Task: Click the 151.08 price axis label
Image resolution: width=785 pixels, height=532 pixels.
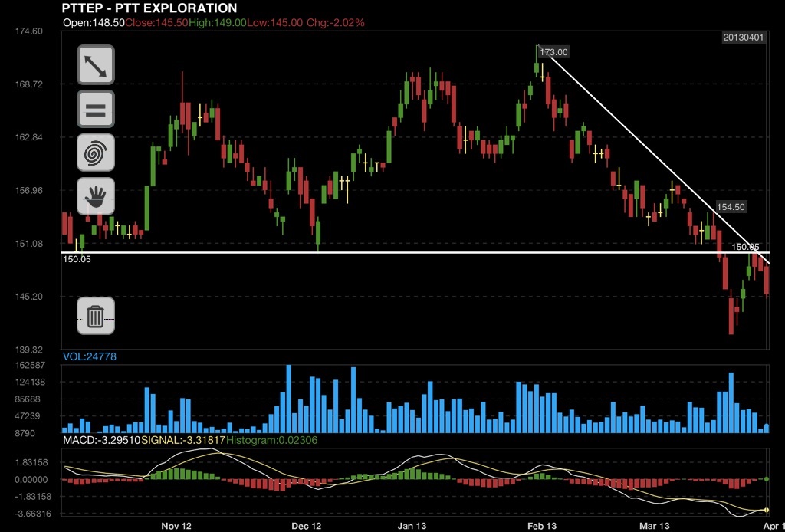Action: (29, 244)
